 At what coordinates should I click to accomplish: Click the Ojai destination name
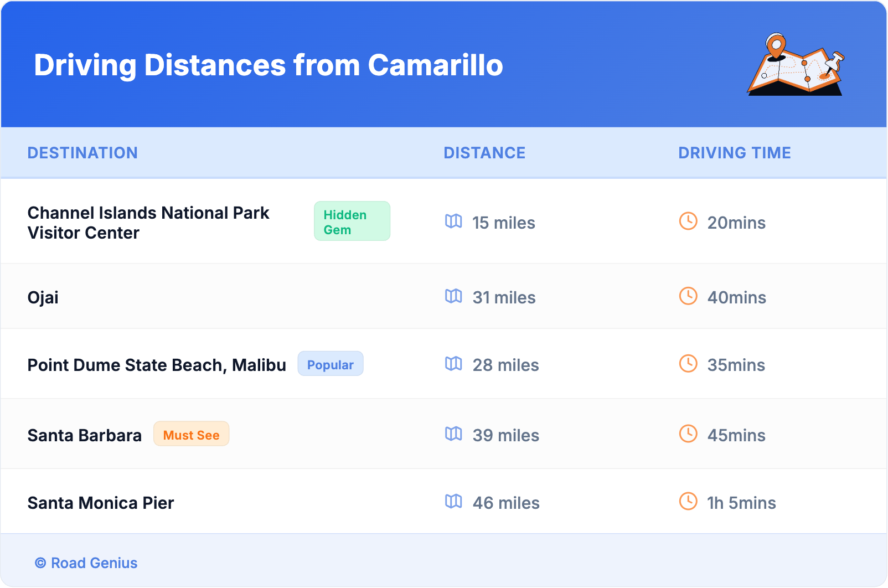click(43, 298)
